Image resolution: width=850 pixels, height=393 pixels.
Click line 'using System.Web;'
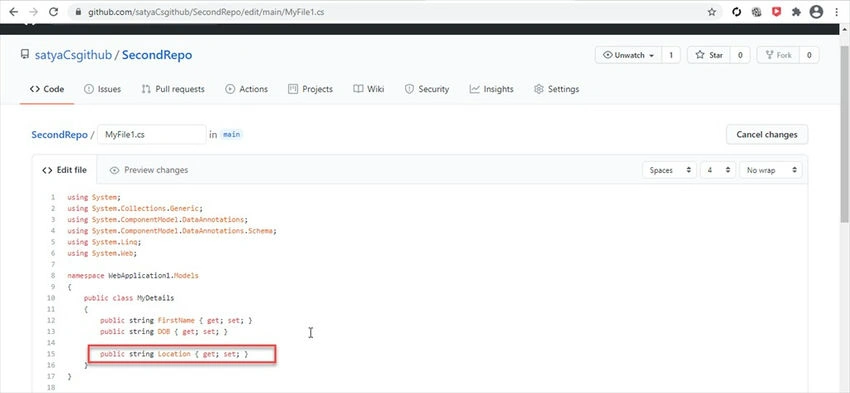[x=102, y=253]
